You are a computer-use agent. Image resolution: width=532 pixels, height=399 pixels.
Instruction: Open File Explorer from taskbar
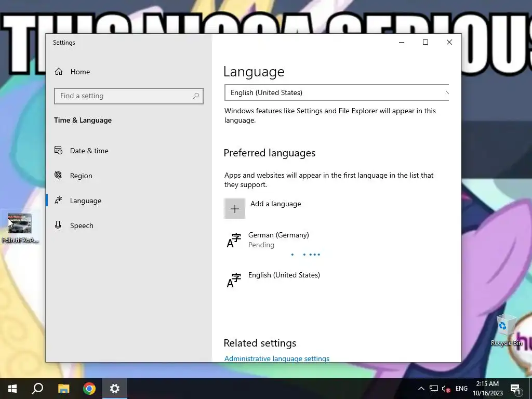(x=63, y=389)
